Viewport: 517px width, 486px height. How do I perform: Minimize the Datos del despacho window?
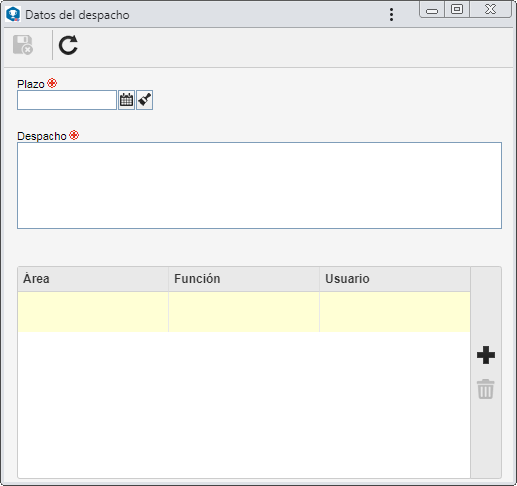432,10
